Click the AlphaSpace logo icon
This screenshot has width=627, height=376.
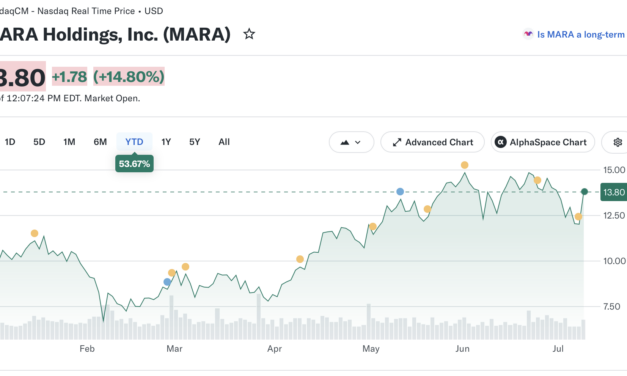pyautogui.click(x=501, y=142)
